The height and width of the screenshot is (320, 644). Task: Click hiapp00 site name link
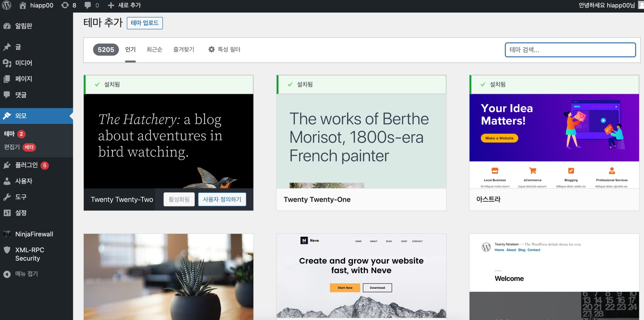[x=42, y=5]
